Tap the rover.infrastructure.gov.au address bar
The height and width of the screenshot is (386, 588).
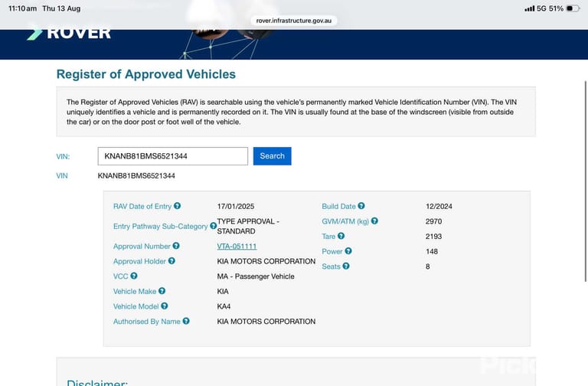pyautogui.click(x=294, y=21)
